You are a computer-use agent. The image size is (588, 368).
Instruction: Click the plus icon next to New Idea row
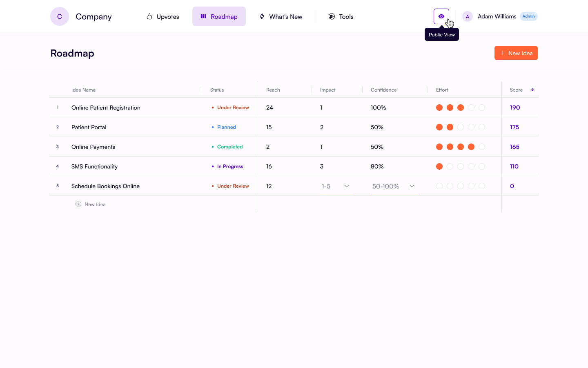point(78,204)
